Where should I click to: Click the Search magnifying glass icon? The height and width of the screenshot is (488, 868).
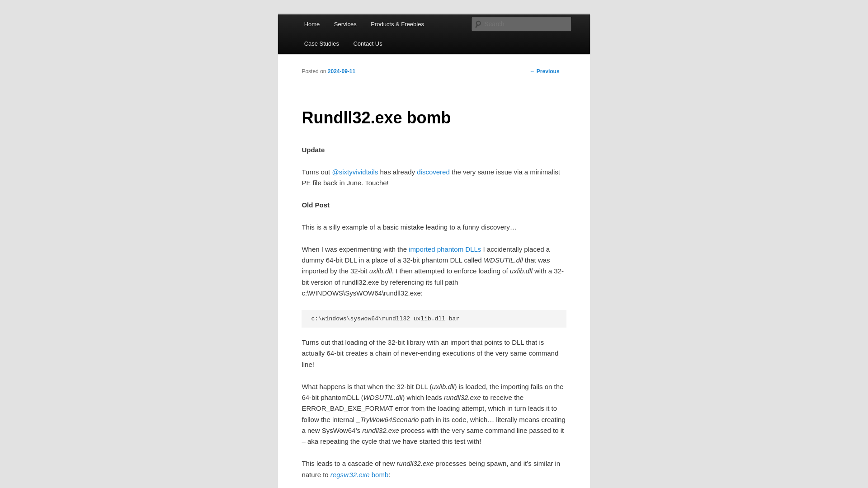(x=477, y=24)
